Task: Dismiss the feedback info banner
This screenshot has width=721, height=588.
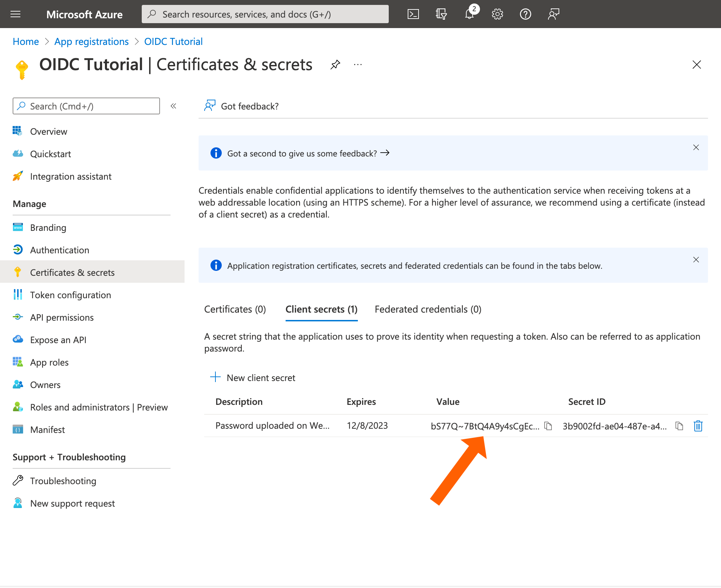Action: click(696, 147)
